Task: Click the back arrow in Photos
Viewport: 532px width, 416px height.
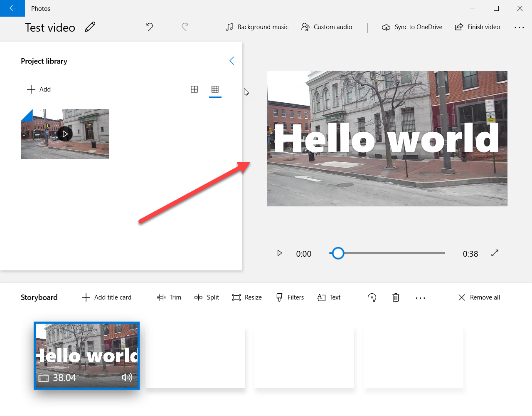Action: coord(12,8)
